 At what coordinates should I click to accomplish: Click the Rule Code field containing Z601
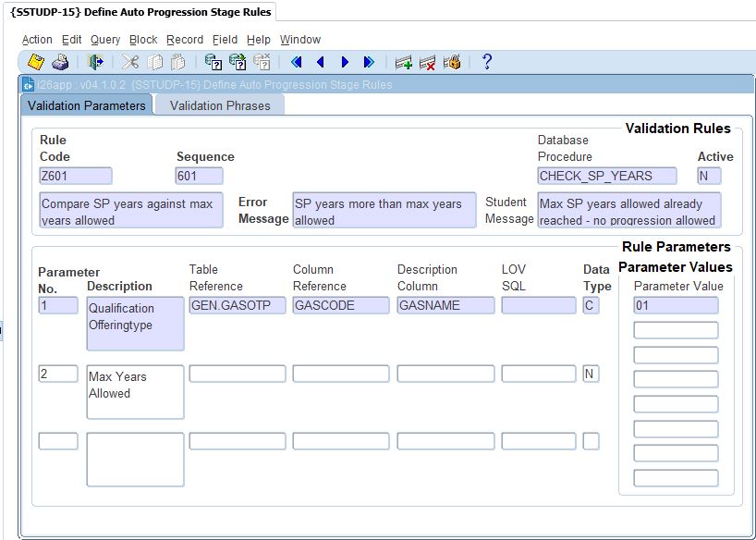pyautogui.click(x=75, y=176)
